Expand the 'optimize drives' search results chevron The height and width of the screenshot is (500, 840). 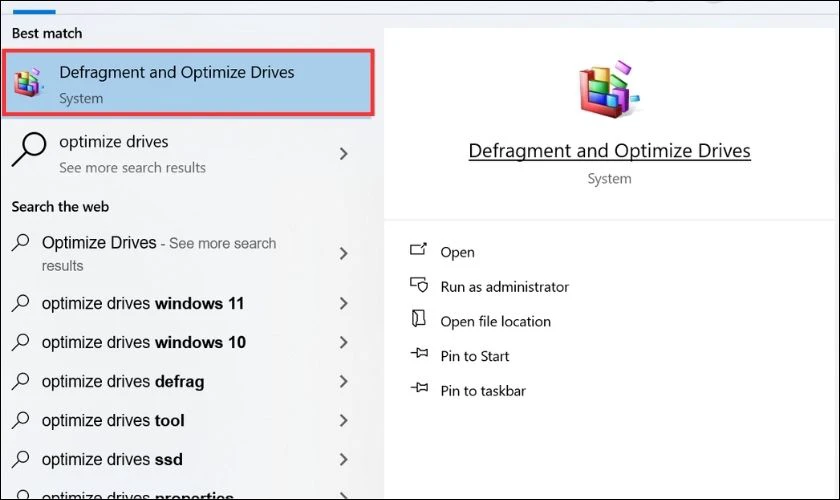343,154
